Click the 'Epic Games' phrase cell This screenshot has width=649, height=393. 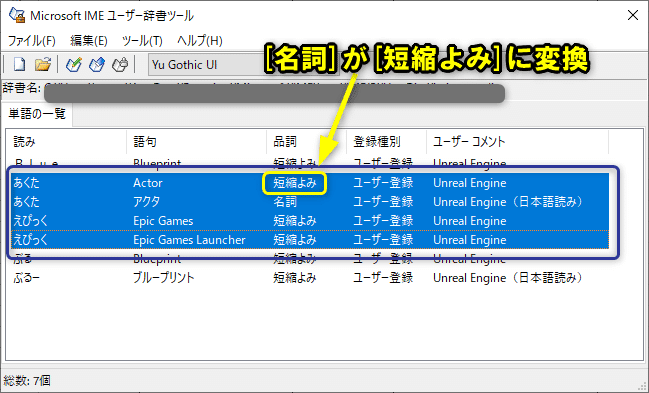click(163, 221)
